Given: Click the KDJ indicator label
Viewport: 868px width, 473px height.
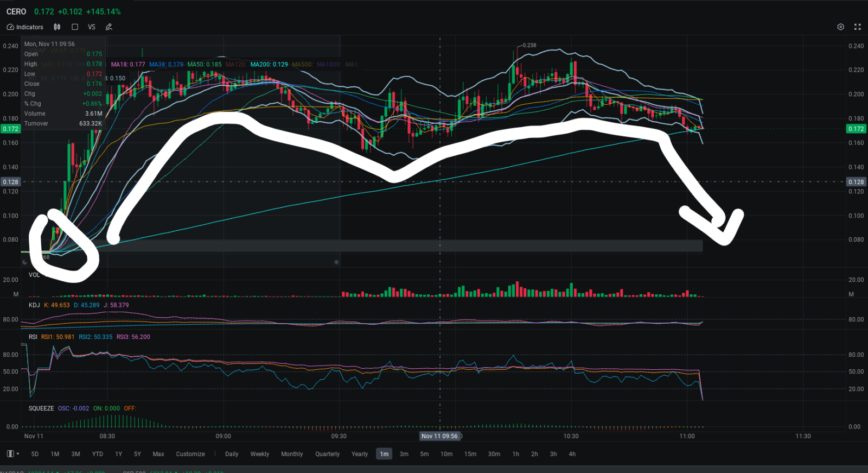Looking at the screenshot, I should (x=34, y=305).
